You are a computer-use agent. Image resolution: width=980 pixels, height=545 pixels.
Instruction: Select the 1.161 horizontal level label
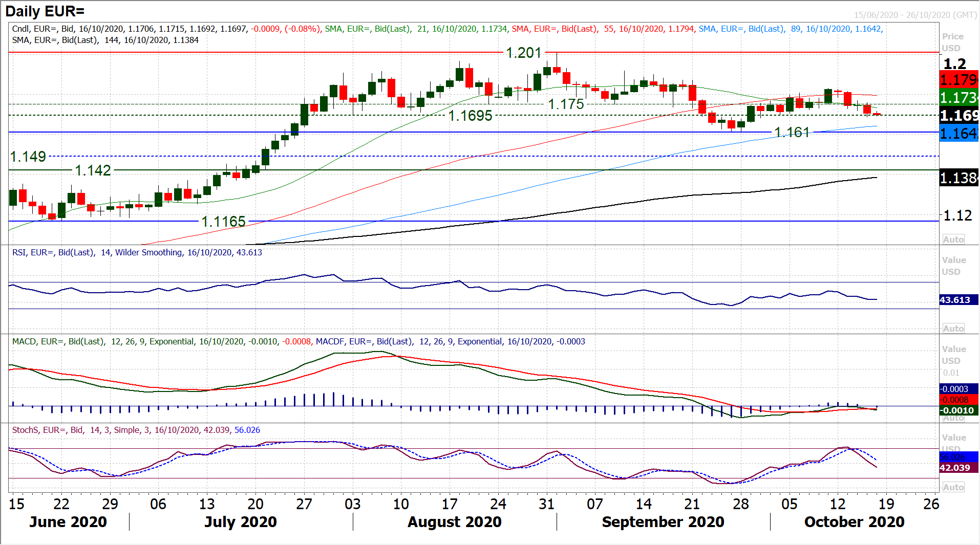[792, 133]
